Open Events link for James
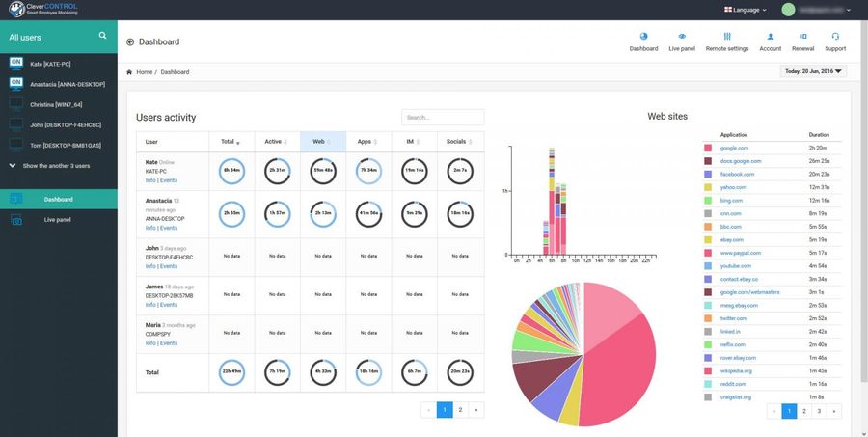The height and width of the screenshot is (437, 868). (169, 305)
